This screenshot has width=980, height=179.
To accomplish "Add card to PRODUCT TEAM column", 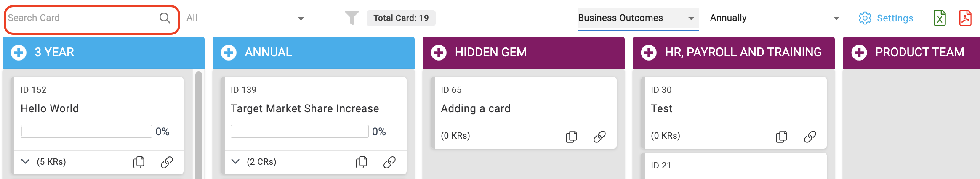I will click(859, 53).
